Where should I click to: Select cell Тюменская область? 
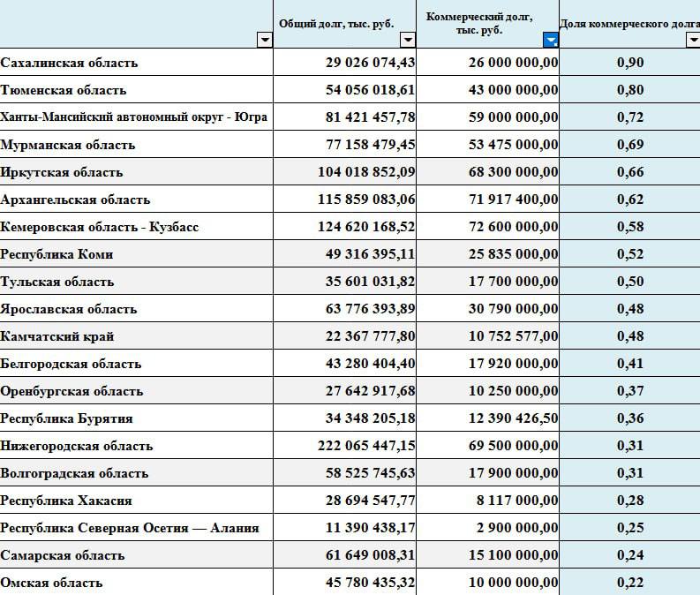136,90
